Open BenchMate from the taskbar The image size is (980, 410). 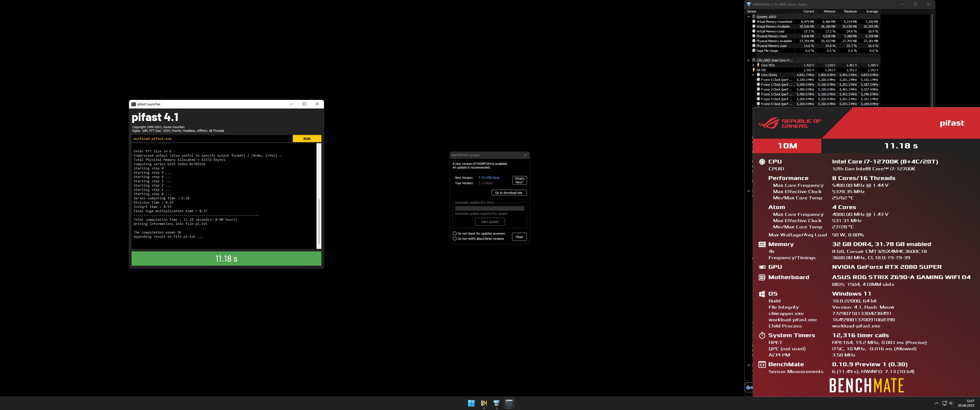click(484, 403)
